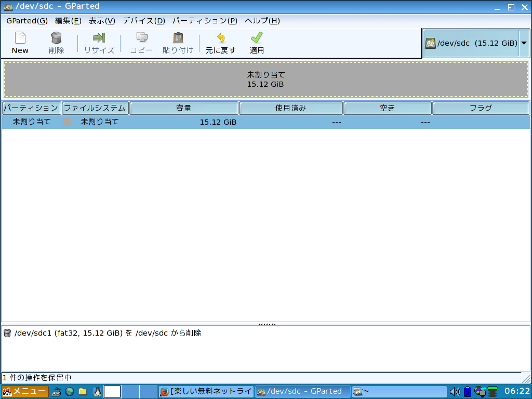Viewport: 532px width, 399px height.
Task: Open the /dev/sdc device selector dropdown
Action: point(476,43)
